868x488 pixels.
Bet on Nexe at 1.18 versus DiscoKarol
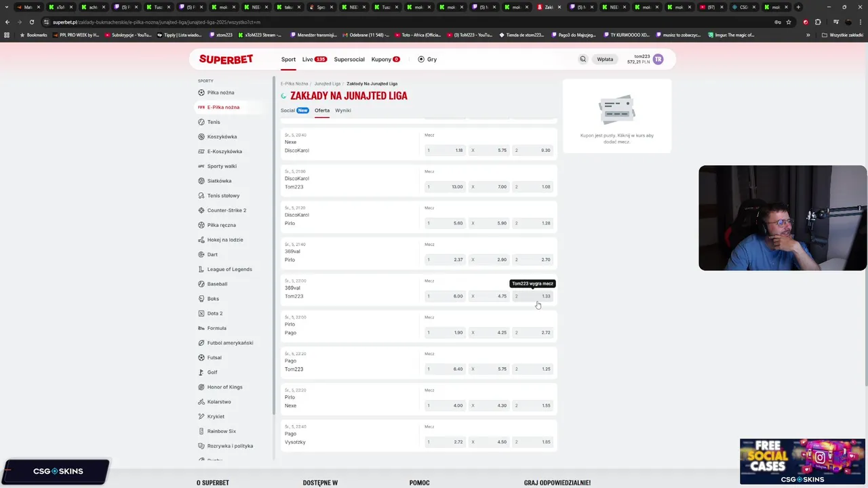445,150
